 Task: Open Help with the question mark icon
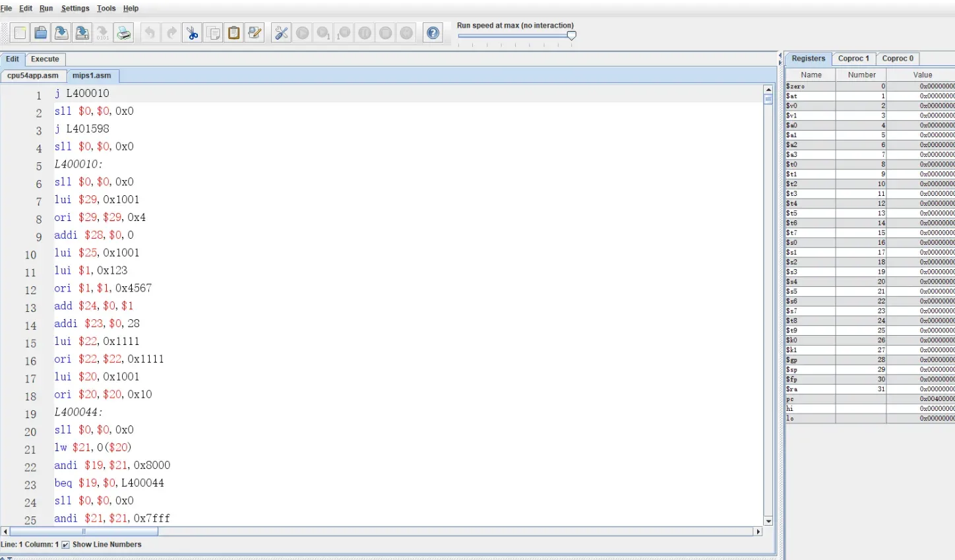433,33
